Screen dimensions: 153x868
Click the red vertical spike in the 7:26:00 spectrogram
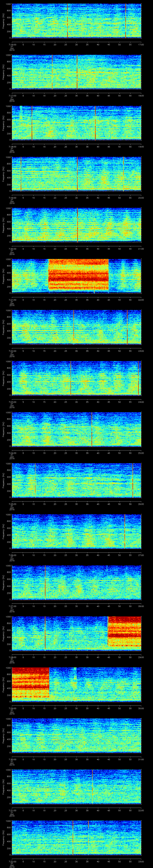coord(125,531)
